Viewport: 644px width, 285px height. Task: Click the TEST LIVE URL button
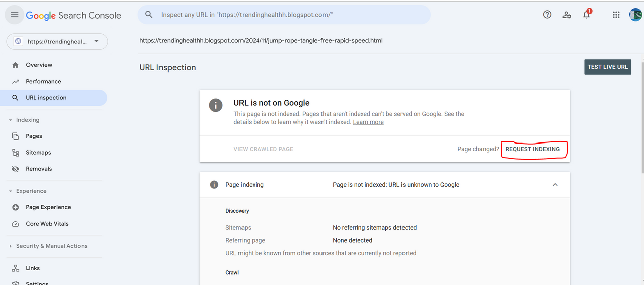click(608, 67)
